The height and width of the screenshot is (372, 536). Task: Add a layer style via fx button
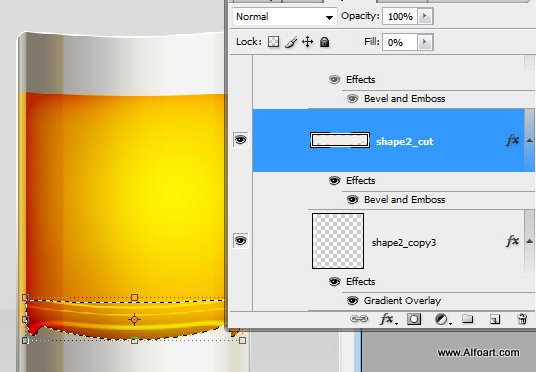(388, 319)
